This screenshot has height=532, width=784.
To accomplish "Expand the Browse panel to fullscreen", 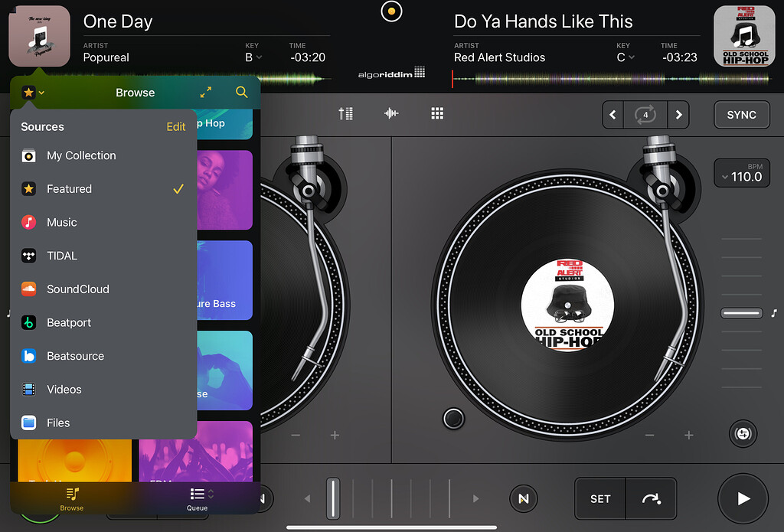I will [x=206, y=93].
